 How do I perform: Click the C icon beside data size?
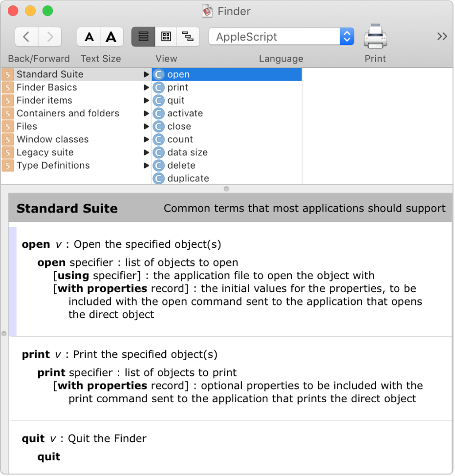158,152
